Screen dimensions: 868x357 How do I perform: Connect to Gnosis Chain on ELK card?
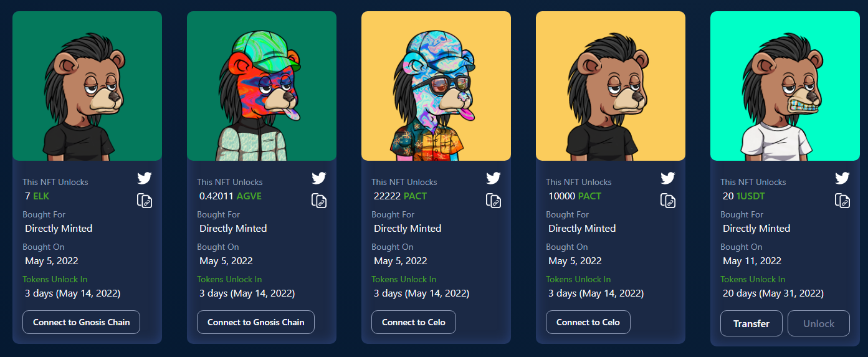[x=81, y=322]
